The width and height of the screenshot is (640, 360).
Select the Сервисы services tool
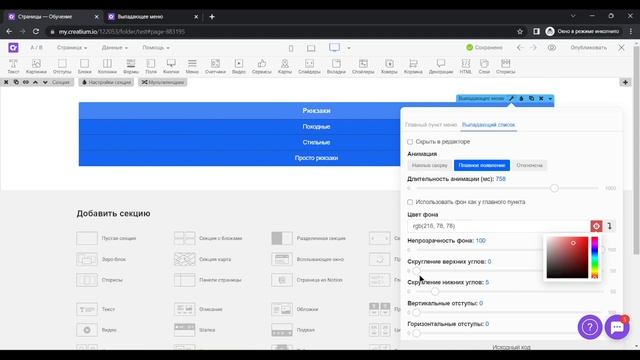point(262,66)
